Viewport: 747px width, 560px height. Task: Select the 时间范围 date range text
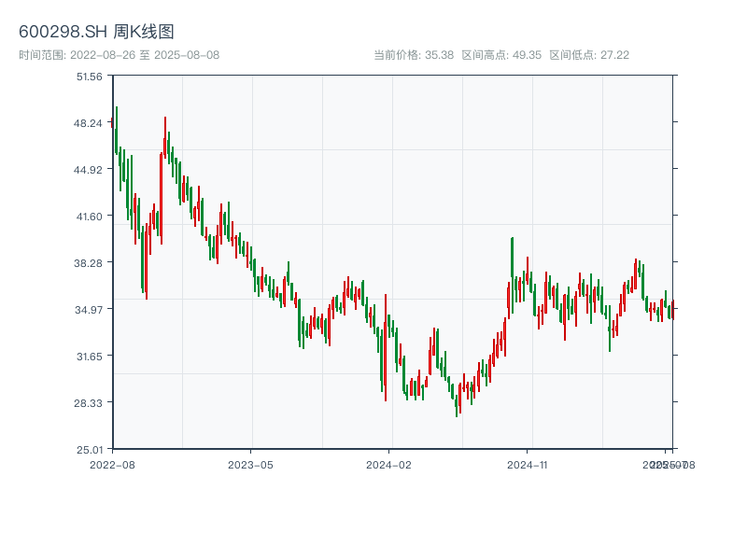click(119, 55)
